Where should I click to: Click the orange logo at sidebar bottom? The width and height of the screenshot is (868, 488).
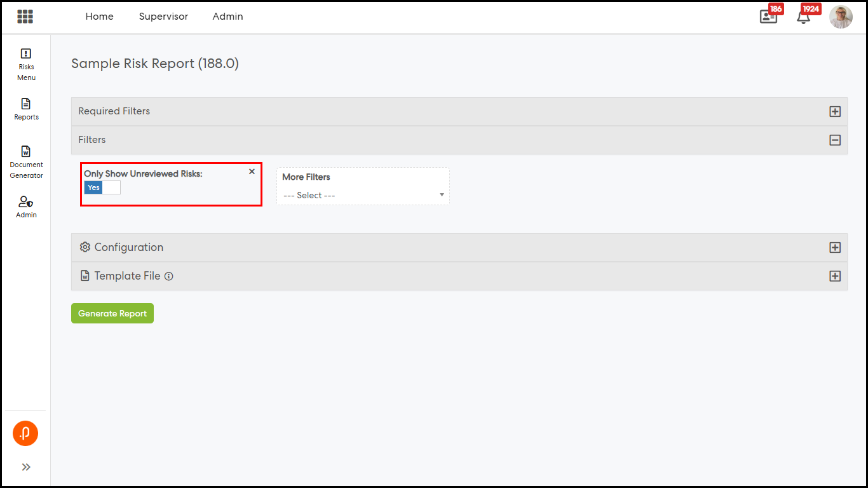(25, 433)
